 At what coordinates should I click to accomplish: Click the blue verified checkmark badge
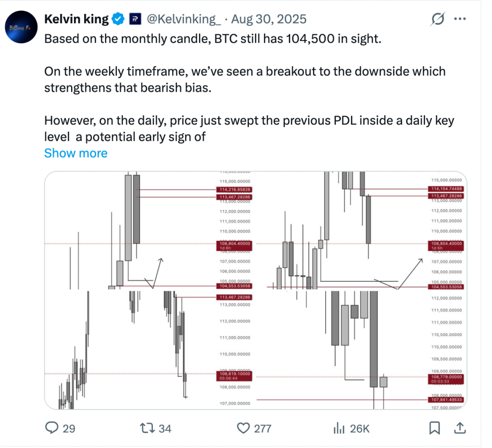pyautogui.click(x=118, y=19)
